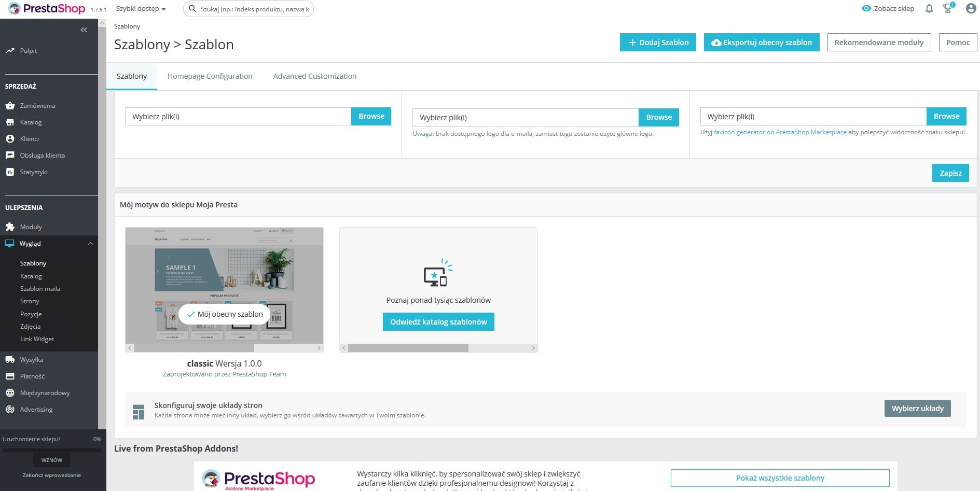Click the Płatność payments icon
This screenshot has width=980, height=491.
click(x=10, y=376)
